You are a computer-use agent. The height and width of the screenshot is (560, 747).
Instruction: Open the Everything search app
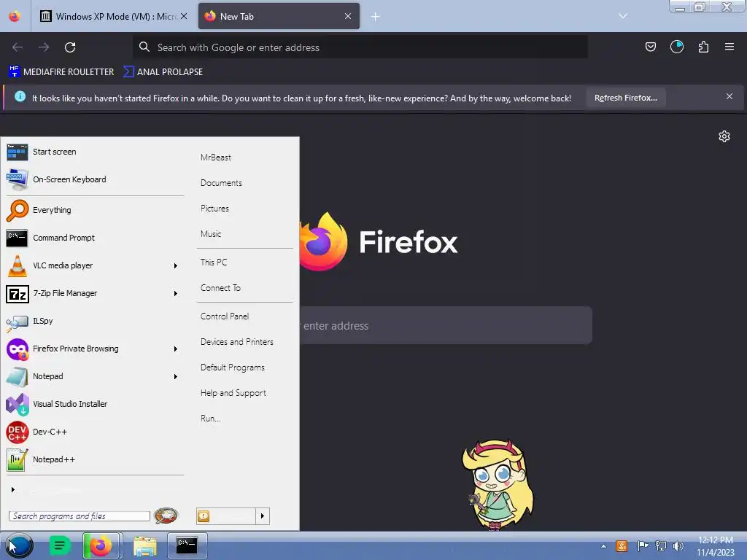coord(94,210)
